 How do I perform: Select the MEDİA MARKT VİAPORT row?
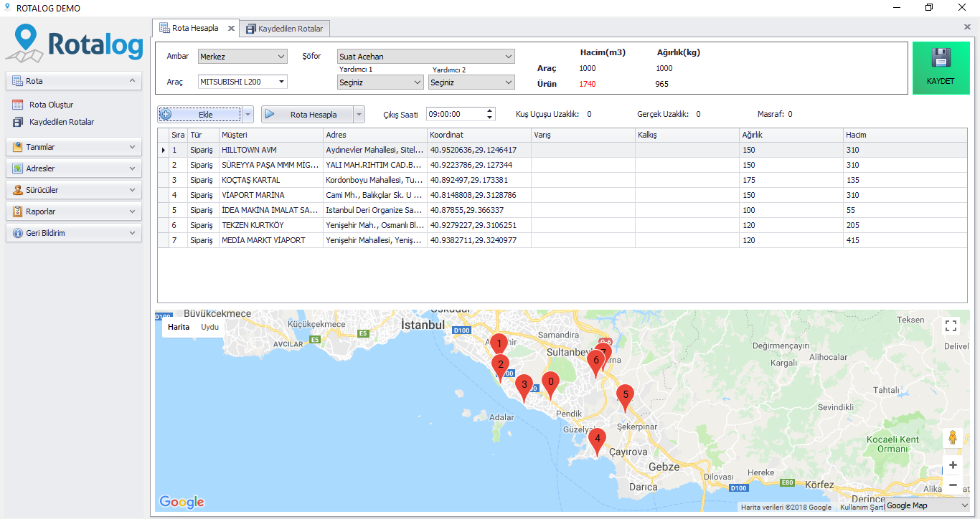[562, 240]
